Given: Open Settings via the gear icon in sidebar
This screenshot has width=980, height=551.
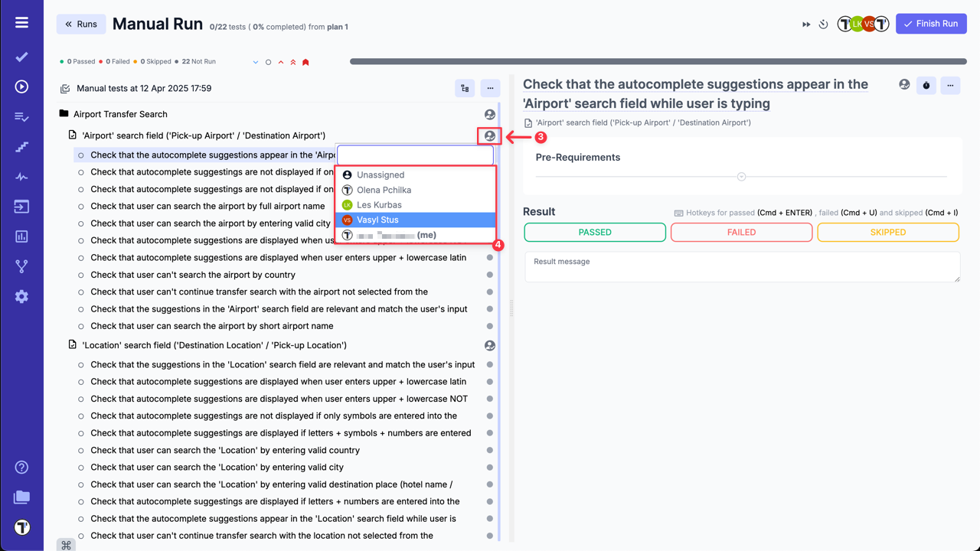Looking at the screenshot, I should pyautogui.click(x=21, y=298).
